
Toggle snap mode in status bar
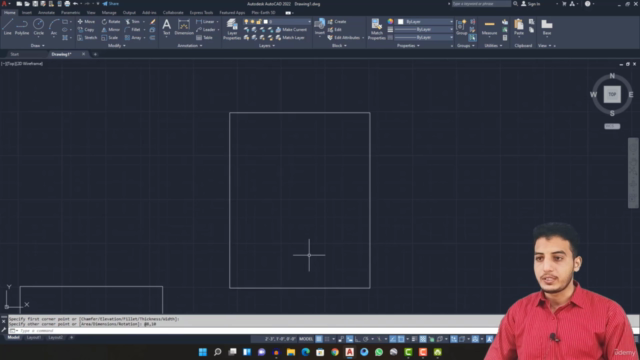[327, 339]
